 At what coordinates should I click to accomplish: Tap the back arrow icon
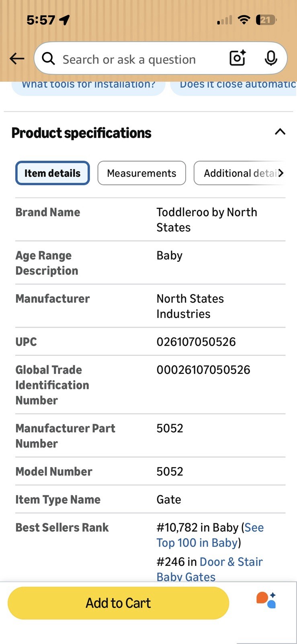pyautogui.click(x=17, y=59)
